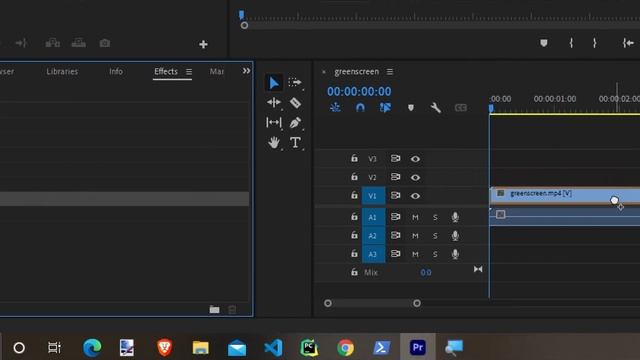Toggle track lock for A2
Viewport: 640px width, 360px height.
pos(354,235)
